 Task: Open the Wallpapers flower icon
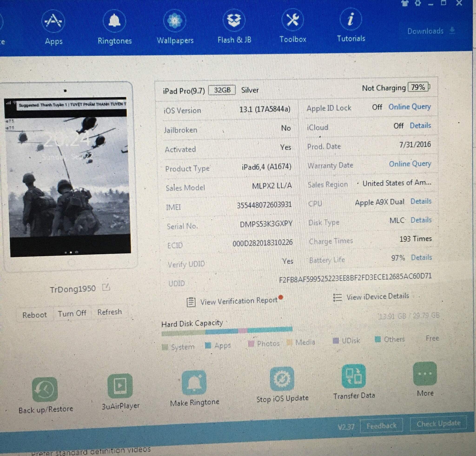point(175,21)
